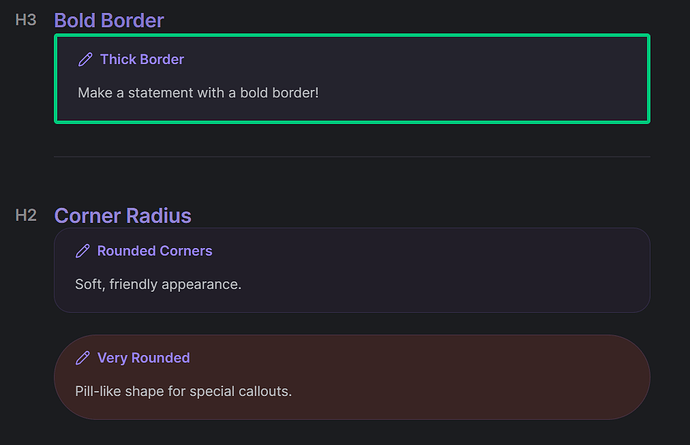Click the blank gap between the two rounded callouts

pyautogui.click(x=352, y=324)
